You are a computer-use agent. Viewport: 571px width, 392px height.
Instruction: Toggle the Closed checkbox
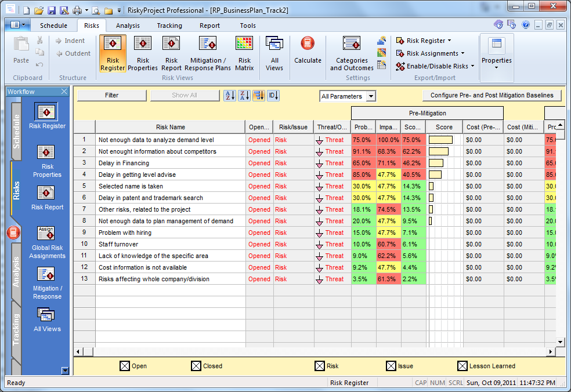coord(196,366)
